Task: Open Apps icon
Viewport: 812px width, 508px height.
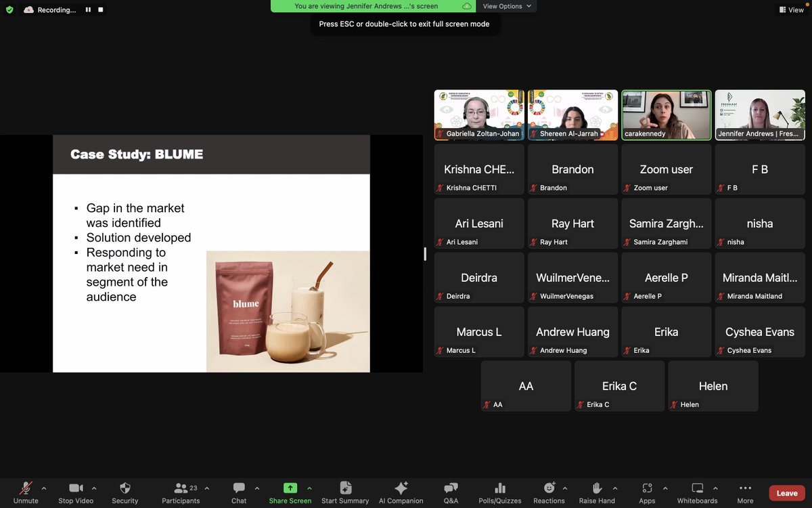Action: [647, 488]
